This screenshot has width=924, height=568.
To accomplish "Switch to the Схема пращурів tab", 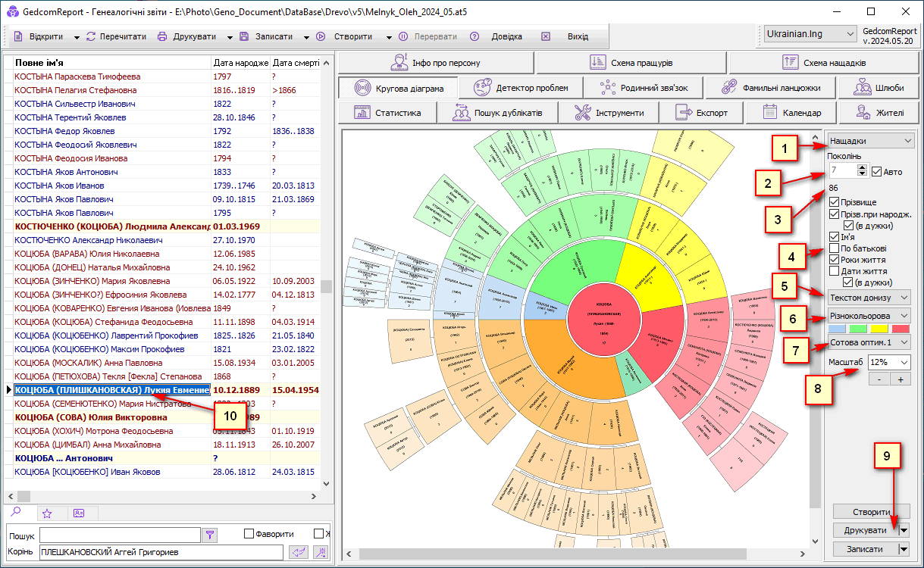I will [x=631, y=63].
